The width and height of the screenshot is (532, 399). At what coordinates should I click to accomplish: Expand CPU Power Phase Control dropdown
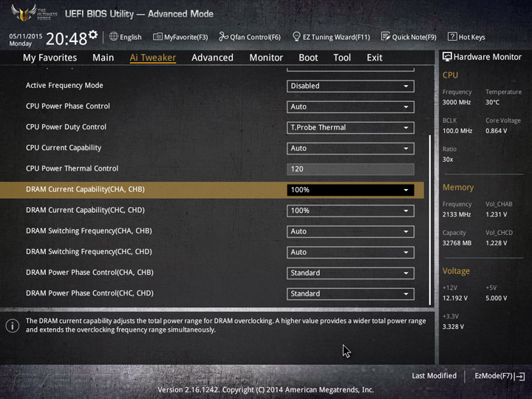click(x=350, y=107)
